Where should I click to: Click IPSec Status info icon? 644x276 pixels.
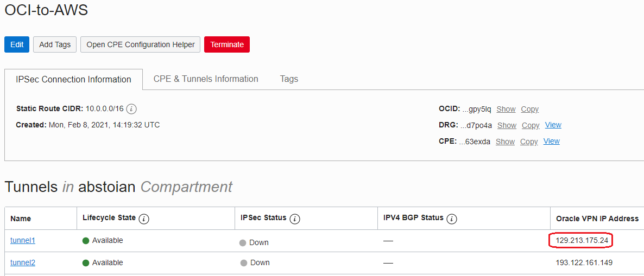pyautogui.click(x=295, y=219)
